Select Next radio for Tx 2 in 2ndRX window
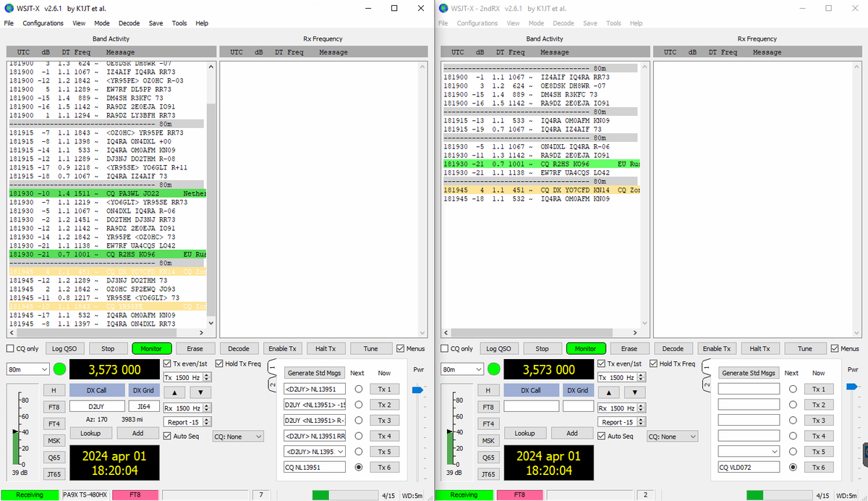Viewport: 868px width, 501px height. point(793,405)
